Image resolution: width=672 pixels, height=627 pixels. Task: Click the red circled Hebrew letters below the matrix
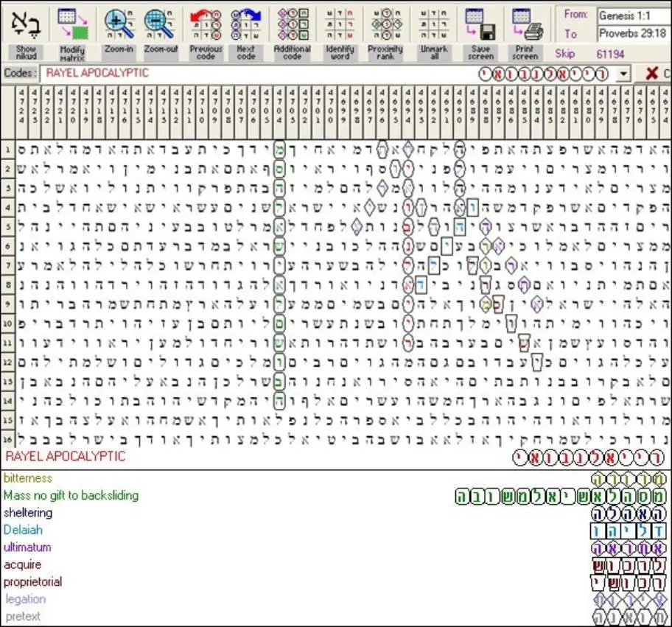click(589, 458)
